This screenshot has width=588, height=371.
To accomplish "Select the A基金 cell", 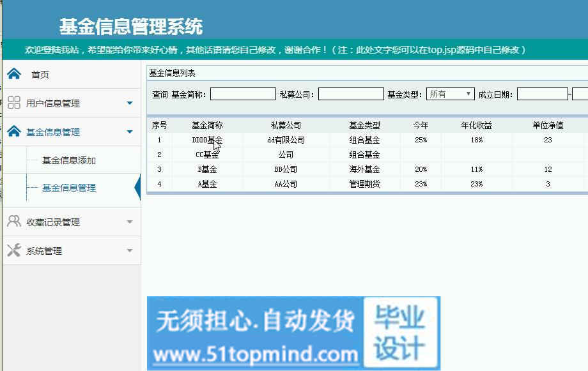I will 207,184.
